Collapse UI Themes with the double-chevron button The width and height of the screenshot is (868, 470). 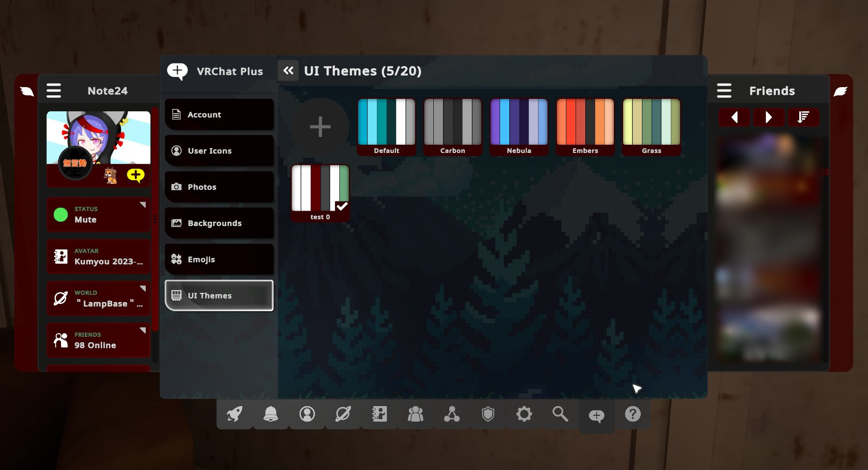[x=289, y=70]
